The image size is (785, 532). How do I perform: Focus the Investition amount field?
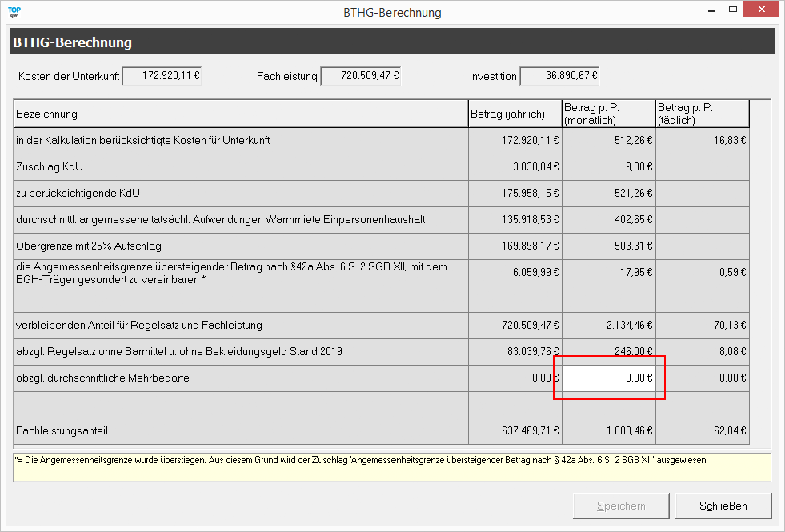point(559,76)
